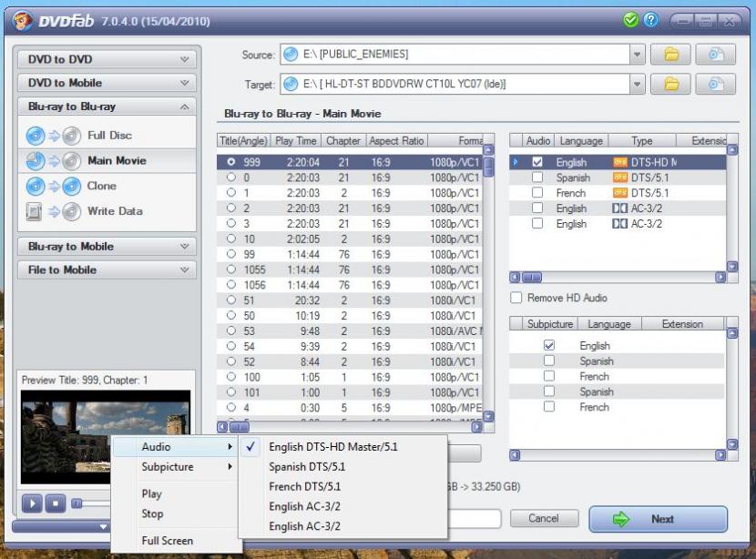Click the title list vertical scrollbar thumb

click(x=488, y=167)
